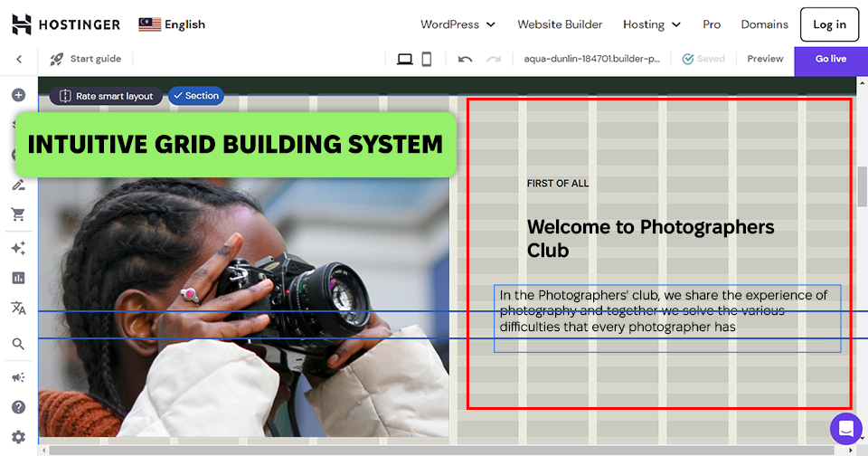The image size is (868, 456).
Task: Open the marketing megaphone icon
Action: [x=18, y=377]
